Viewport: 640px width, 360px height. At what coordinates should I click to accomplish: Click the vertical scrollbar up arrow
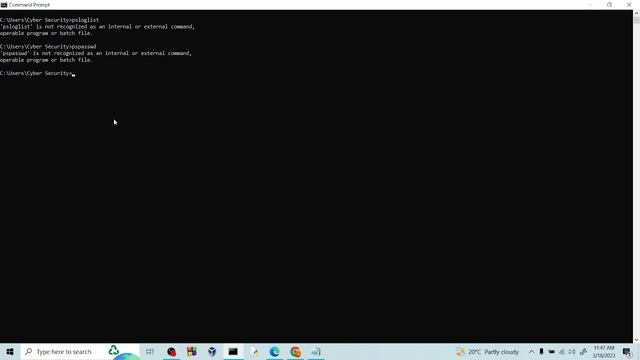636,13
